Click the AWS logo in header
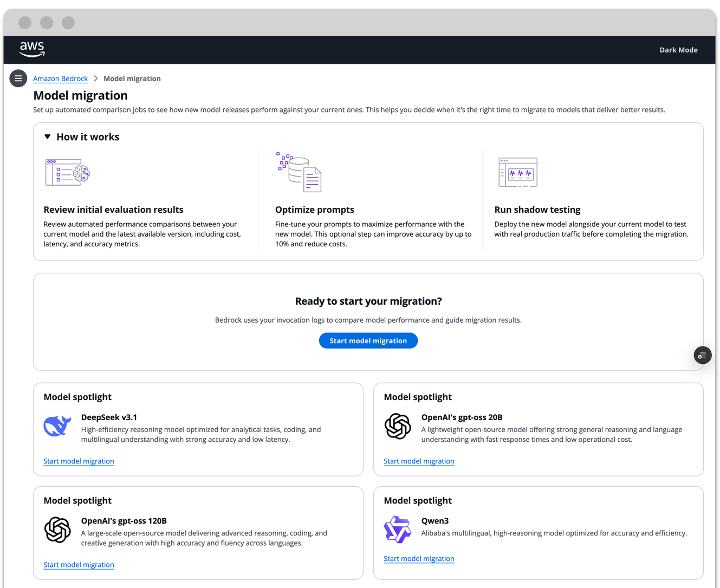 [x=32, y=49]
